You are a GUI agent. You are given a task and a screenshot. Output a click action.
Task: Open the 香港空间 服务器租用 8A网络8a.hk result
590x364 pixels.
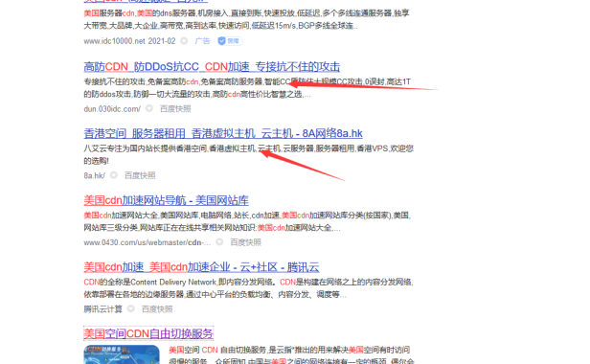coord(223,134)
